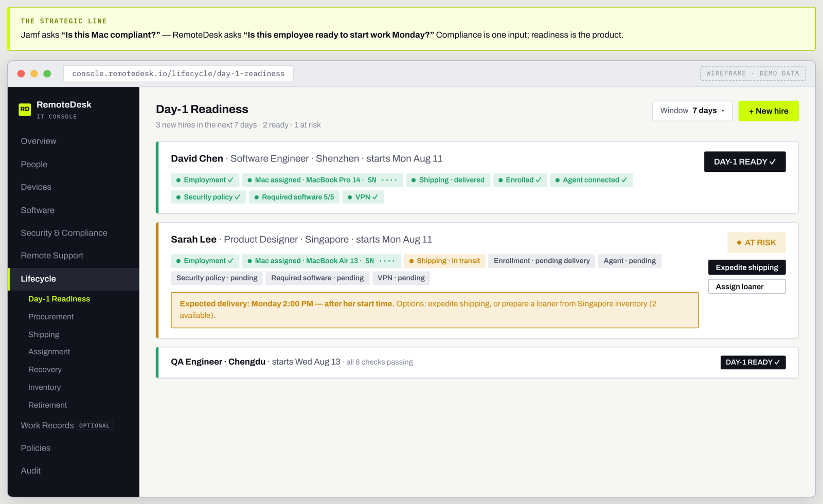Select Software in sidebar

tap(38, 210)
